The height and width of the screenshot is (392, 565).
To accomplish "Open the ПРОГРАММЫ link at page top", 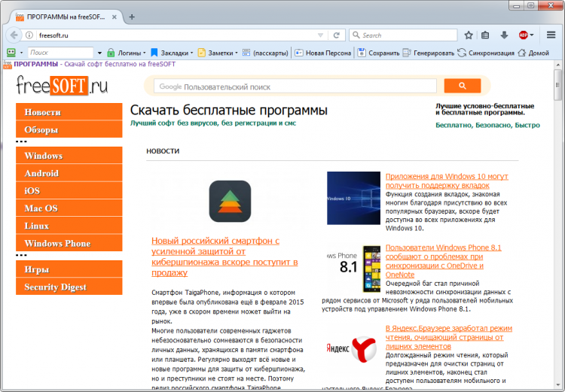I will pyautogui.click(x=35, y=64).
